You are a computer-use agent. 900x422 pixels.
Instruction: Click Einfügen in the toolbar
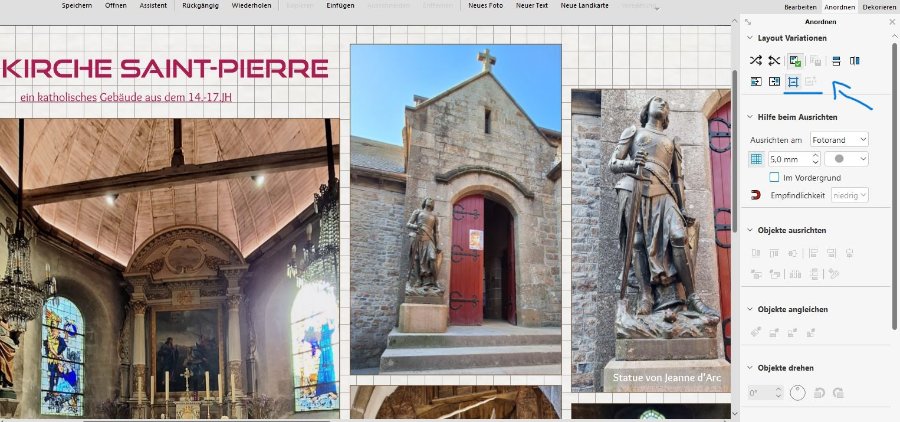click(x=340, y=6)
